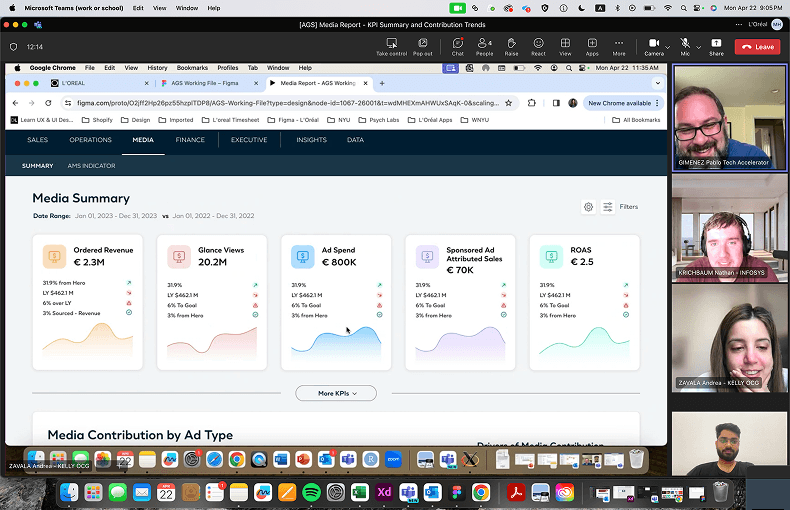Expand the More KPIs dropdown
The height and width of the screenshot is (510, 790).
click(x=336, y=393)
